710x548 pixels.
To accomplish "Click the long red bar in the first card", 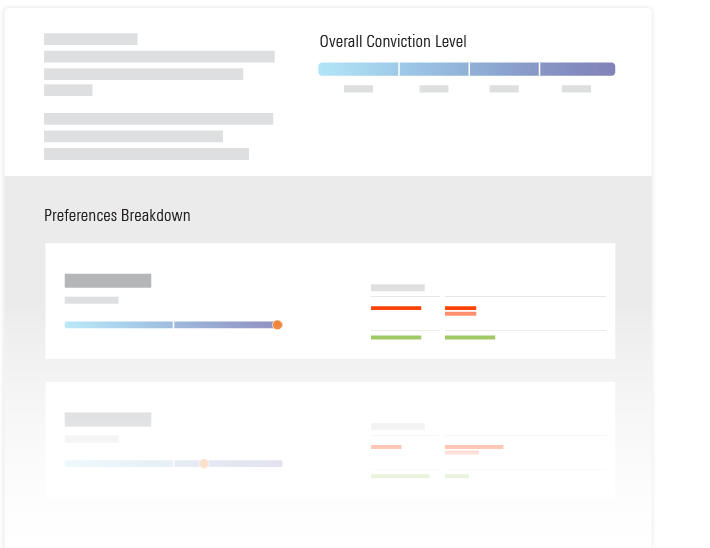I will 396,308.
